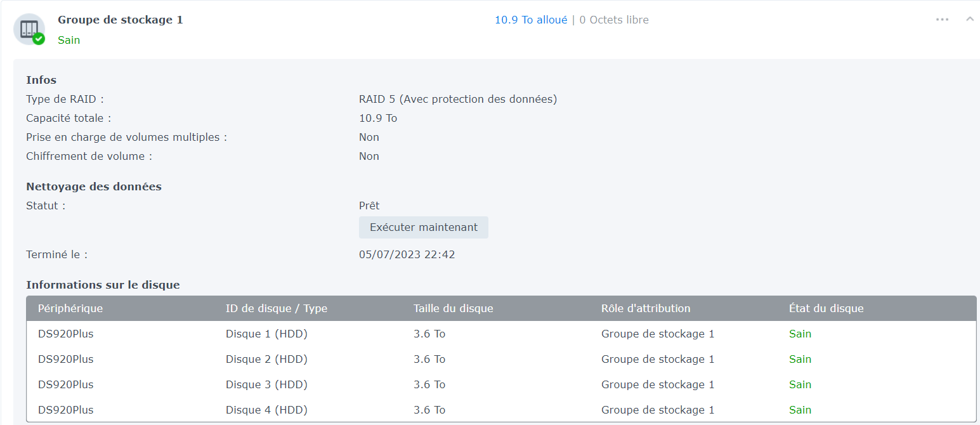
Task: Collapse the Groupe de stockage 1 panel
Action: point(969,20)
